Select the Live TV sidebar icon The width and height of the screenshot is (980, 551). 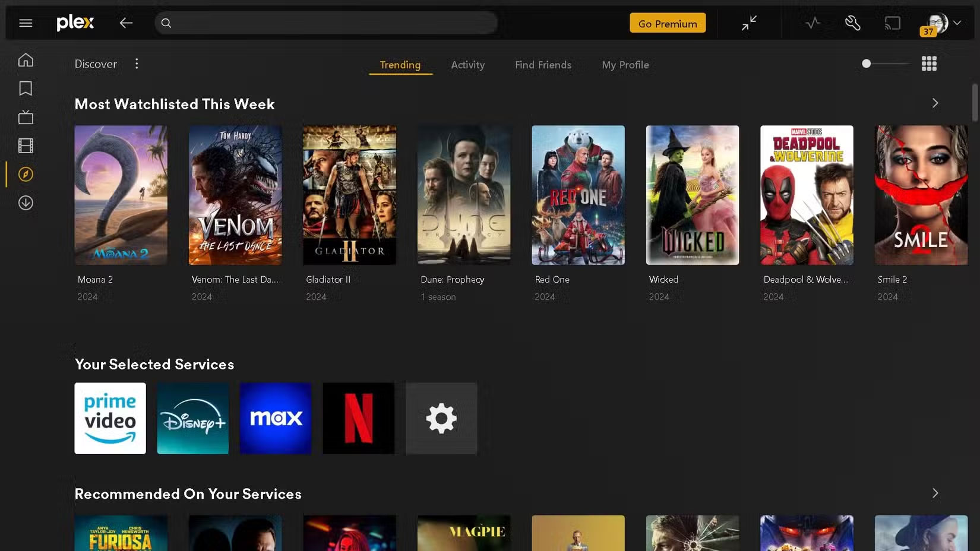[26, 116]
